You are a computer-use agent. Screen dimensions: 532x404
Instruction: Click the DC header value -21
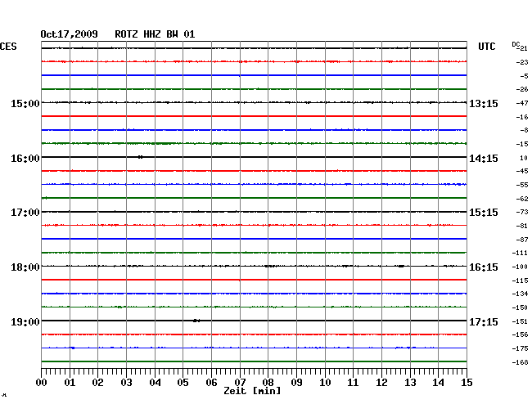point(523,48)
